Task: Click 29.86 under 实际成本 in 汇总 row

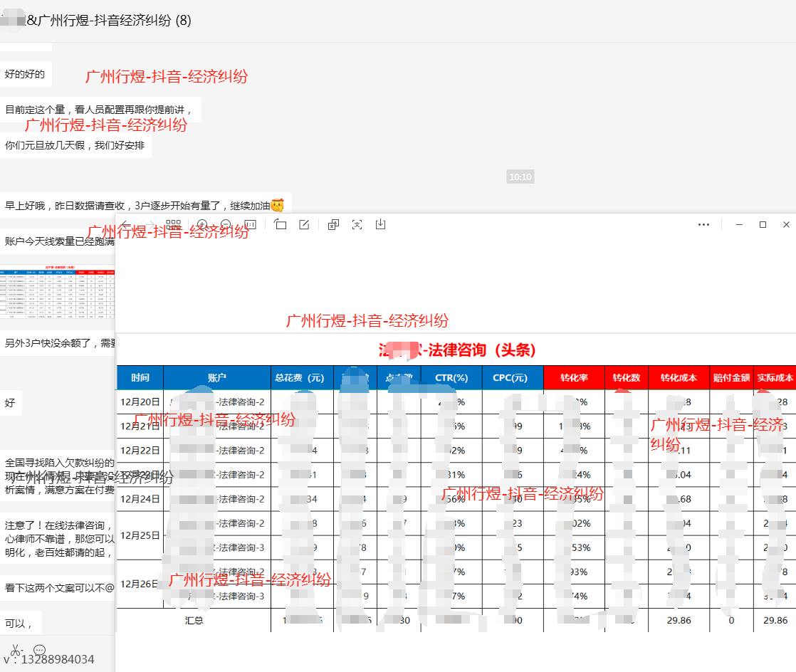Action: 775,620
